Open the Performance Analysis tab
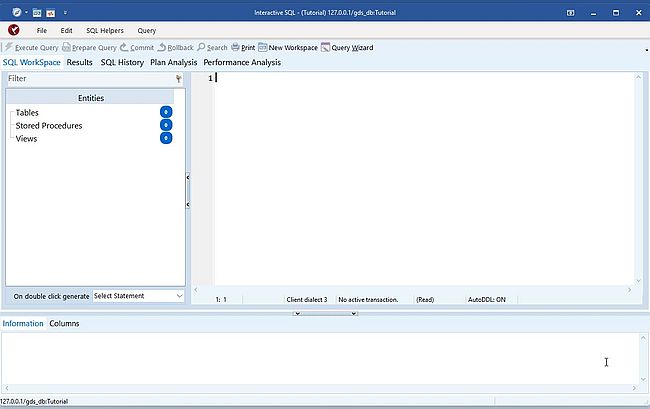650x409 pixels. point(242,63)
